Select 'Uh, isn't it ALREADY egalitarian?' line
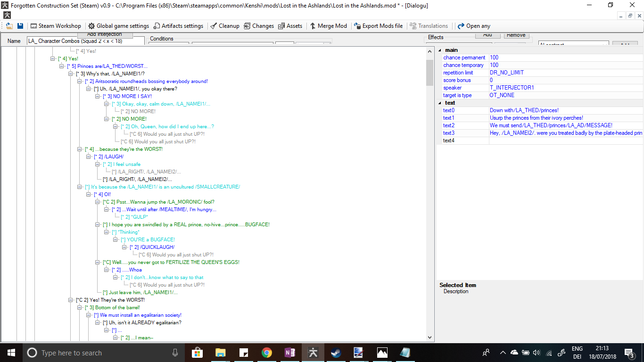 tap(142, 322)
